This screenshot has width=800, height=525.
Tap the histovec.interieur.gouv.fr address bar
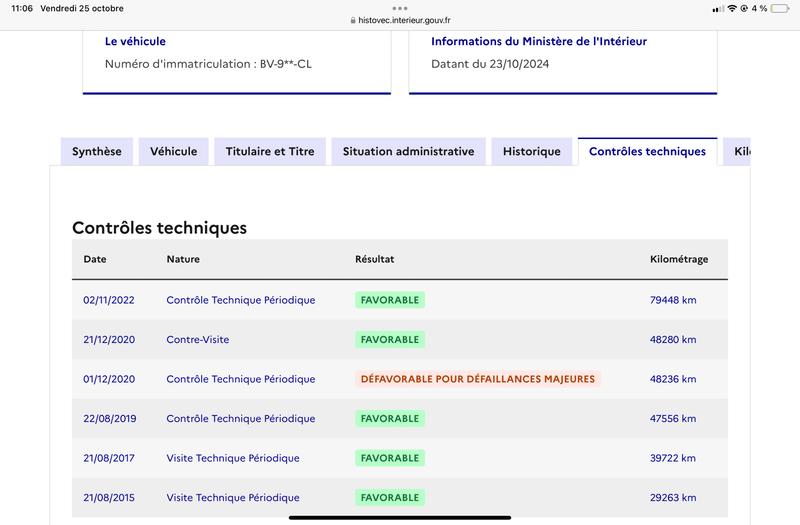(400, 20)
